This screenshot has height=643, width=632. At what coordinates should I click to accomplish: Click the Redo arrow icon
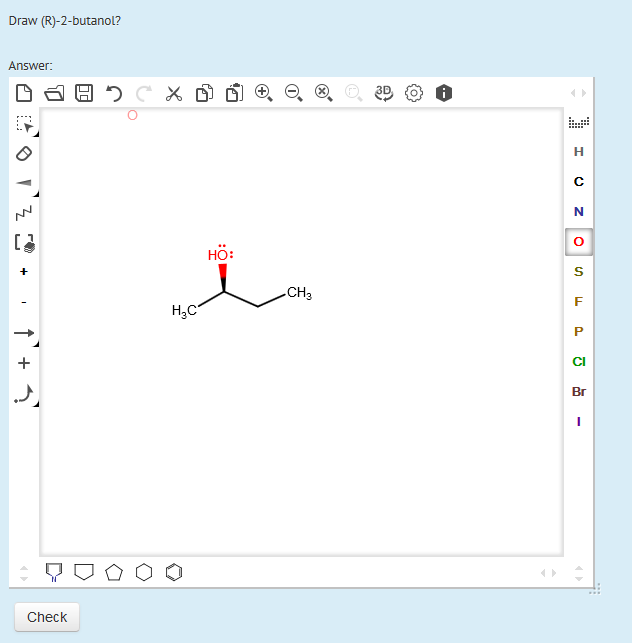point(144,93)
